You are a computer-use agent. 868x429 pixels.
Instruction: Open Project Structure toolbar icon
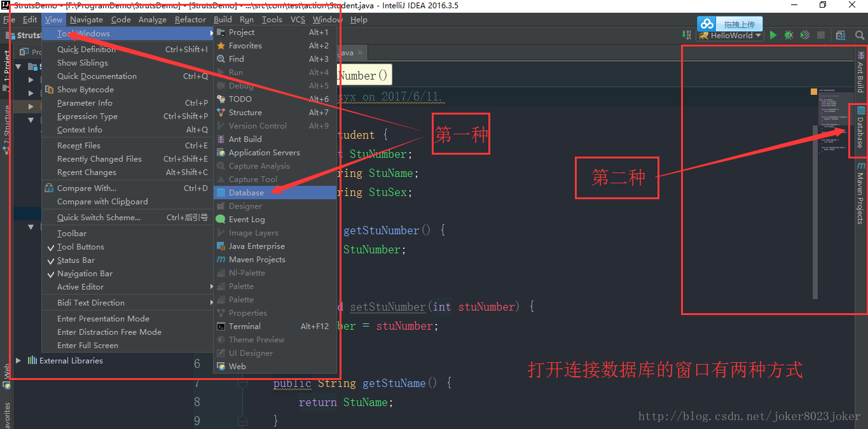tap(841, 36)
